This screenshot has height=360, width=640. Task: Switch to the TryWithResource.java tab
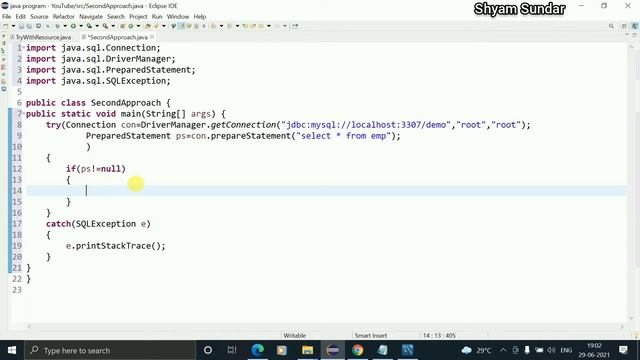coord(40,37)
